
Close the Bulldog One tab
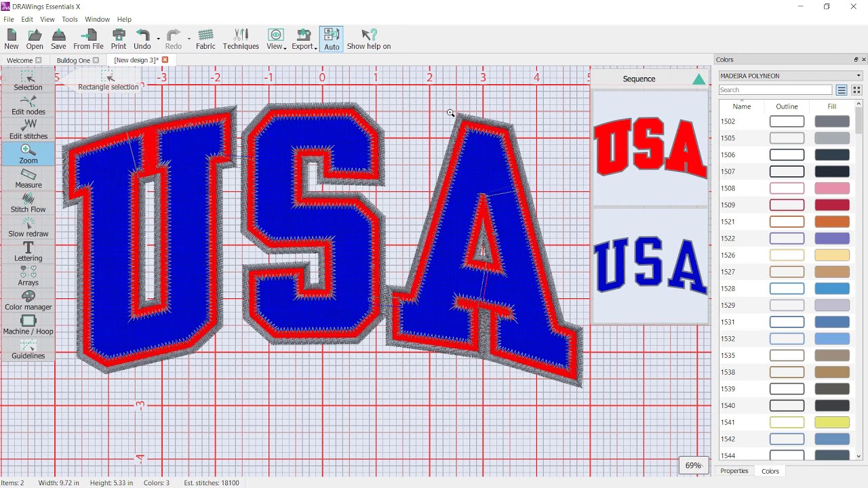96,60
